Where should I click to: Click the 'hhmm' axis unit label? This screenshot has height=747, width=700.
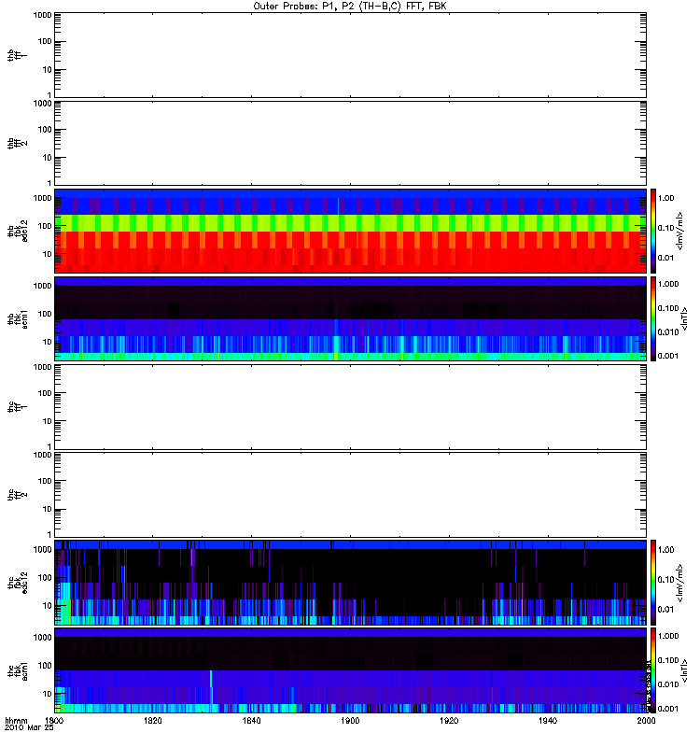[17, 721]
